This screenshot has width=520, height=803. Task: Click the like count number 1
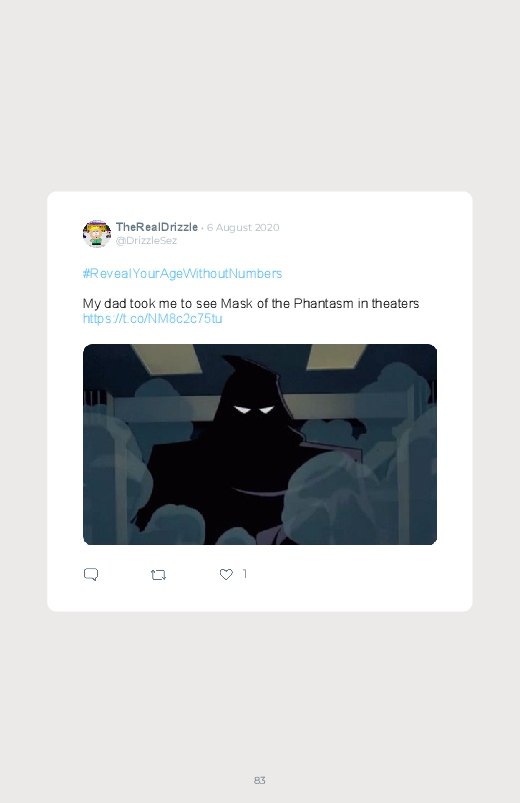pyautogui.click(x=245, y=574)
